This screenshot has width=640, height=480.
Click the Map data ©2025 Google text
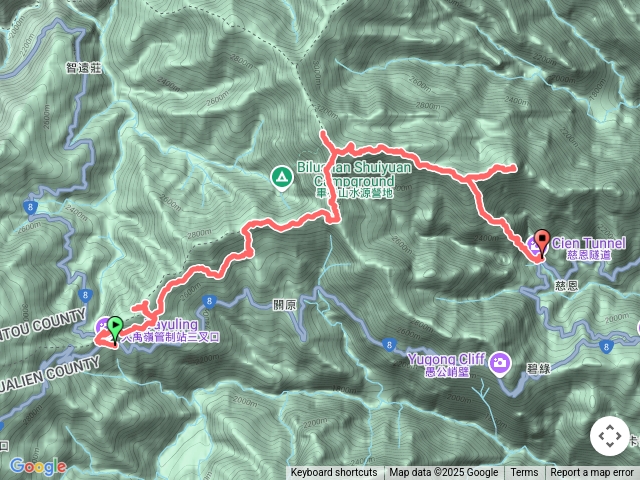click(x=443, y=473)
